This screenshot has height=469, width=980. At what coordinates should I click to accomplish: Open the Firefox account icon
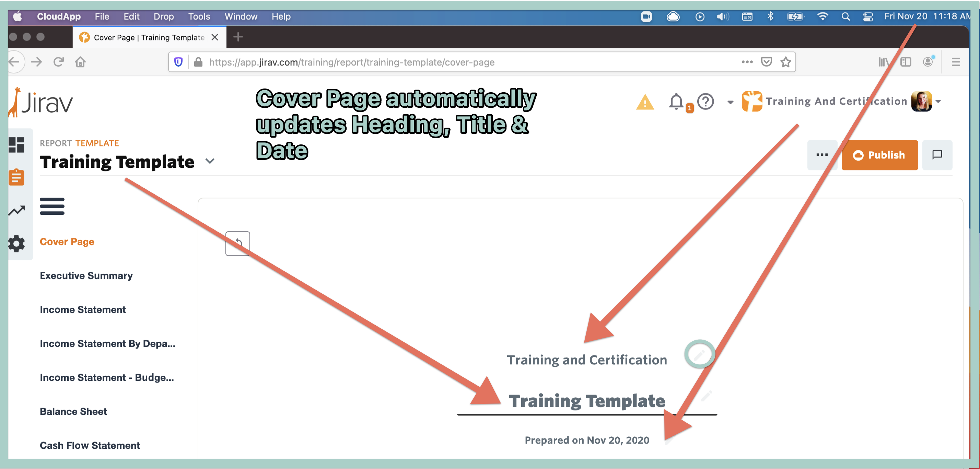coord(928,61)
